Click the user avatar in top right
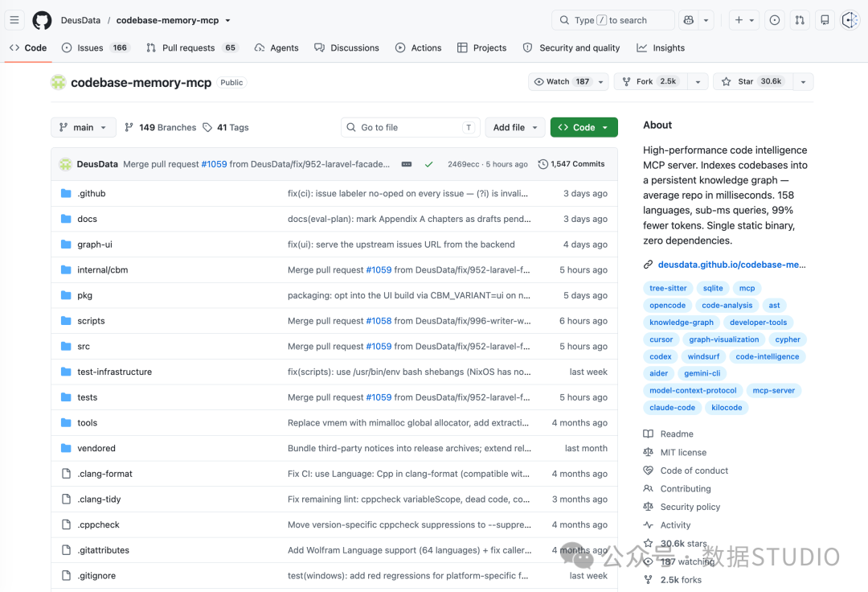This screenshot has height=592, width=868. (x=850, y=20)
